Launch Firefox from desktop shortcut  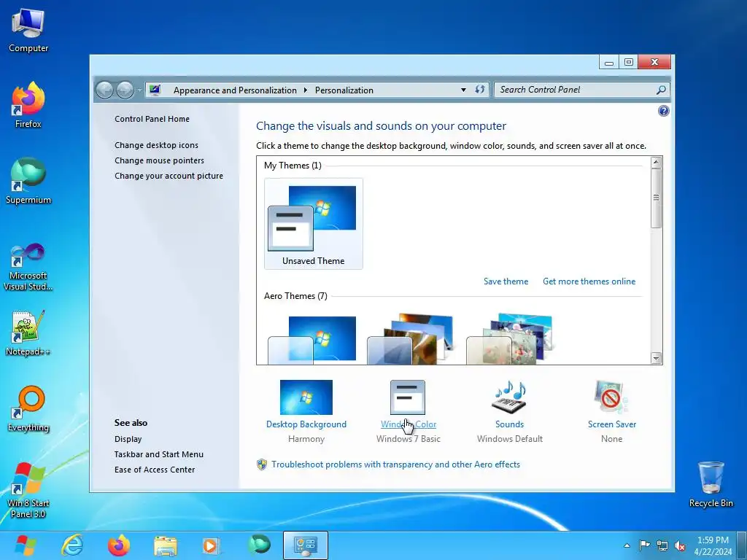click(28, 105)
